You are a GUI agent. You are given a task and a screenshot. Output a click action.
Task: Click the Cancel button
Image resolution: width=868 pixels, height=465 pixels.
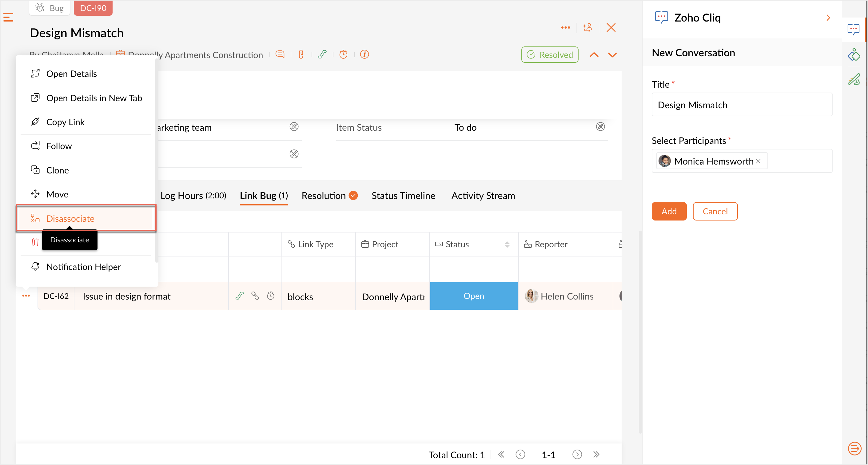715,211
